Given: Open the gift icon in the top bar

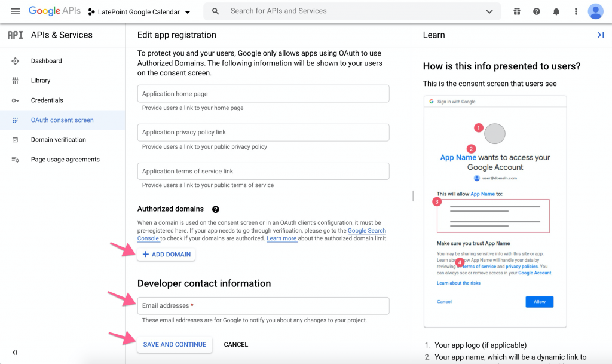Looking at the screenshot, I should [517, 11].
